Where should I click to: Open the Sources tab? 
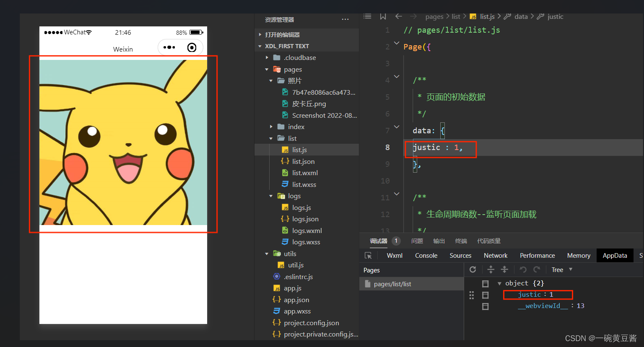click(x=460, y=256)
